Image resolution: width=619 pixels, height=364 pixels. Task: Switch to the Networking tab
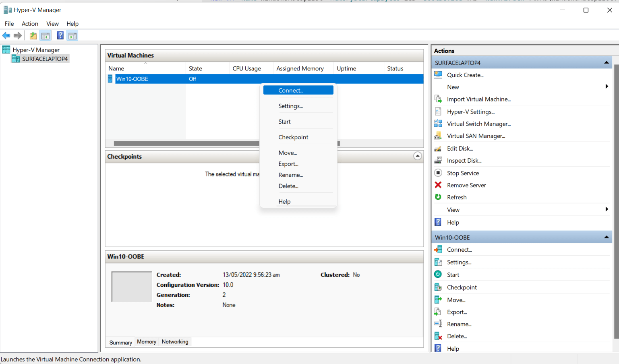(175, 341)
